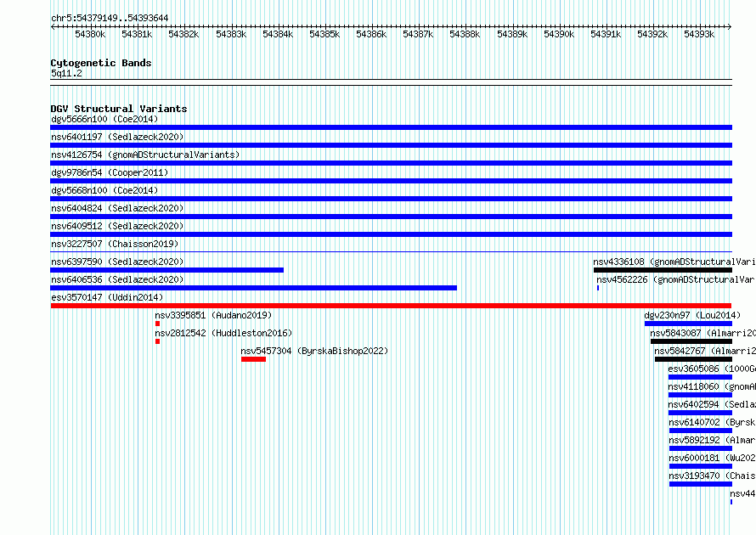Screen dimensions: 756x535
Task: Click nsv5842767 Almarri label
Action: pyautogui.click(x=705, y=351)
